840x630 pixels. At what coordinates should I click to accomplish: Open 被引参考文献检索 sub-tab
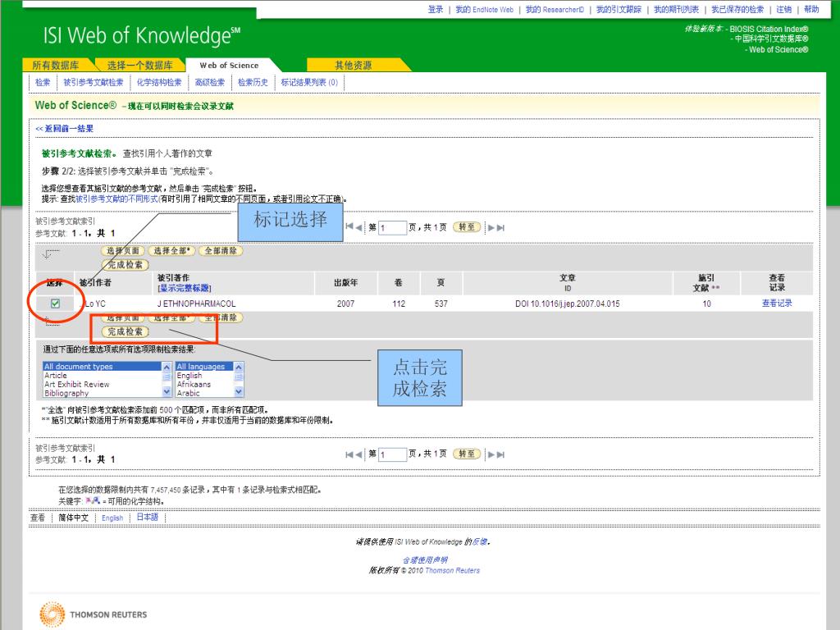(94, 82)
